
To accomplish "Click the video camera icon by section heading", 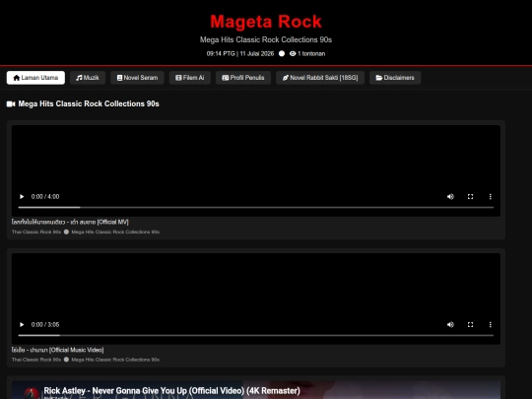I will (x=11, y=103).
